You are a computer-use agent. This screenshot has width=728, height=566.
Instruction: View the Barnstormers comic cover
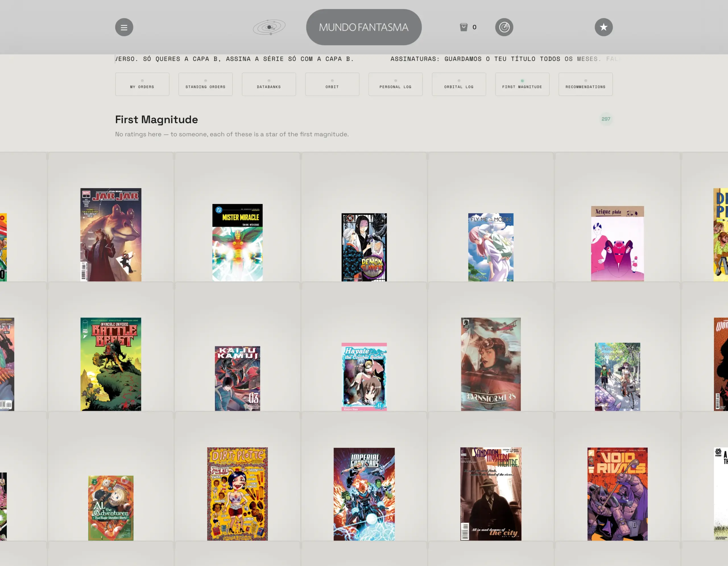pos(491,364)
